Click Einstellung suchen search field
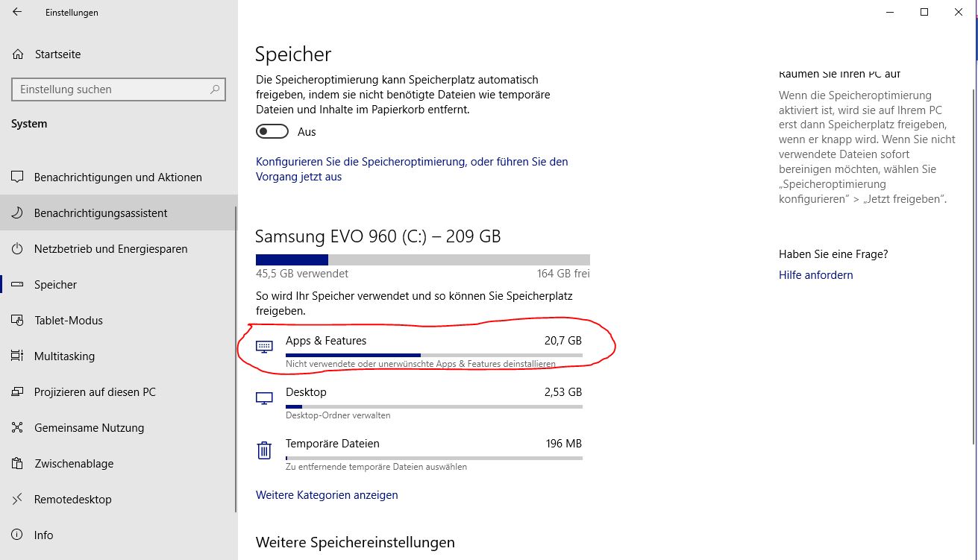The width and height of the screenshot is (978, 560). (119, 89)
